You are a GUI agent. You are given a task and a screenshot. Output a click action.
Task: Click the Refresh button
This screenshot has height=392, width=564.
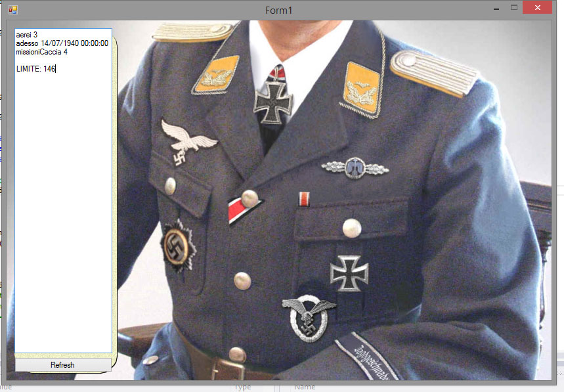63,364
